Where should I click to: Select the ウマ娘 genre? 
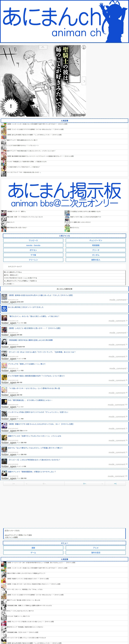[x=33, y=255]
